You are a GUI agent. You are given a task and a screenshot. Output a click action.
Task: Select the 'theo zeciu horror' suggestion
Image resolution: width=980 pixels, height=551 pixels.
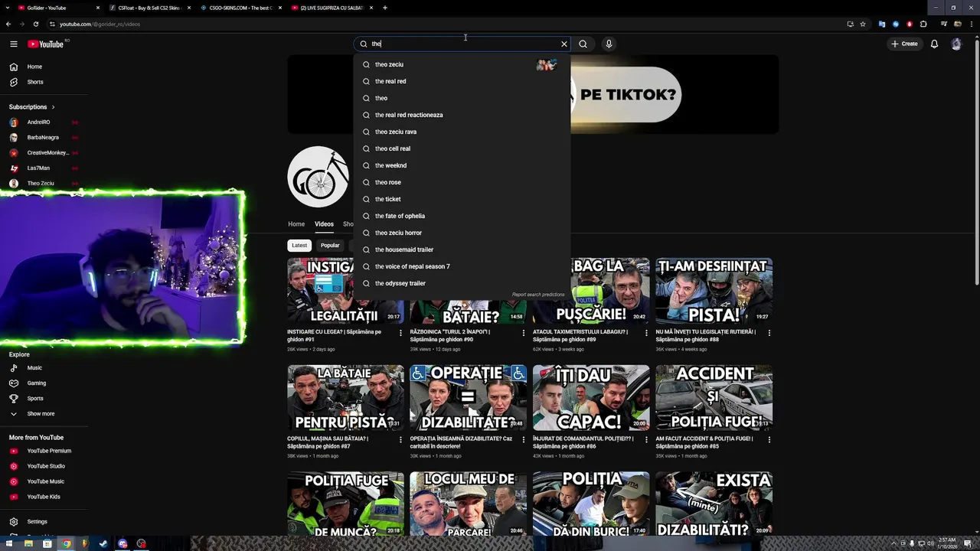(x=462, y=233)
